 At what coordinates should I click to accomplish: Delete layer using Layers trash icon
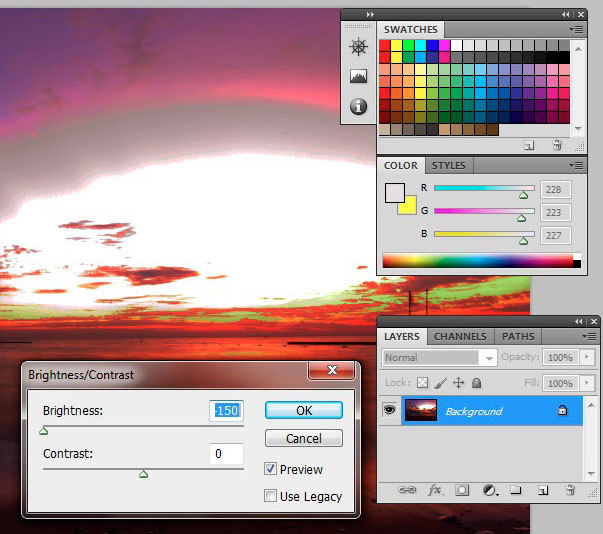click(x=570, y=491)
